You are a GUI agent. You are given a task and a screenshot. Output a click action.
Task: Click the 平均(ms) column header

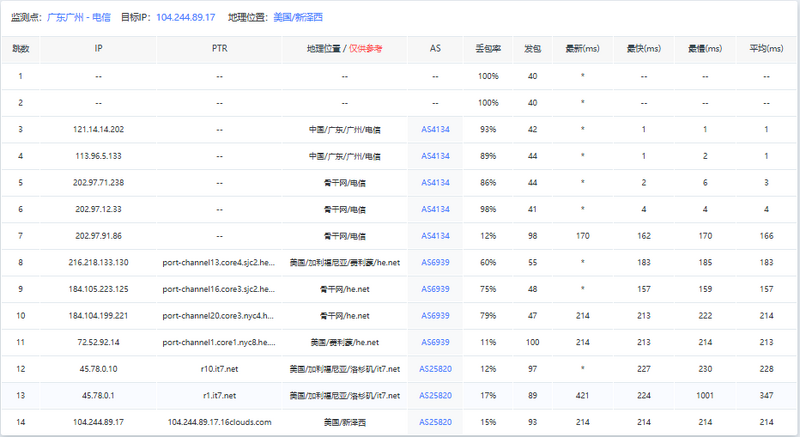pos(766,49)
